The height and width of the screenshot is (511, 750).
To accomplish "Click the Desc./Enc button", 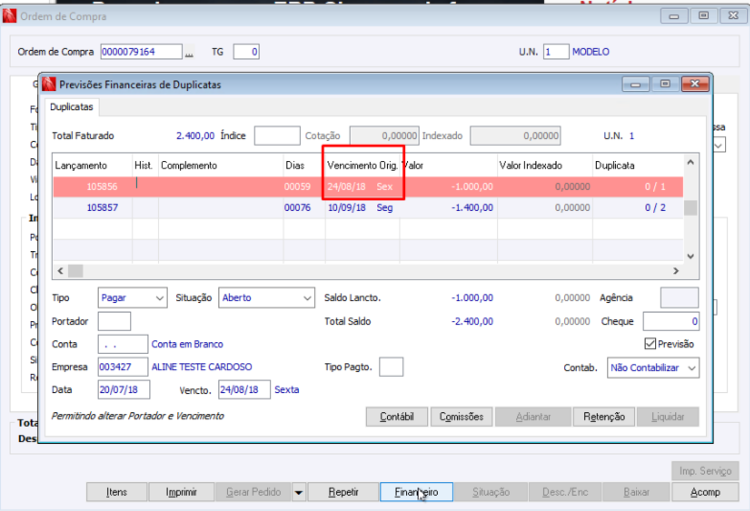I will pyautogui.click(x=565, y=492).
